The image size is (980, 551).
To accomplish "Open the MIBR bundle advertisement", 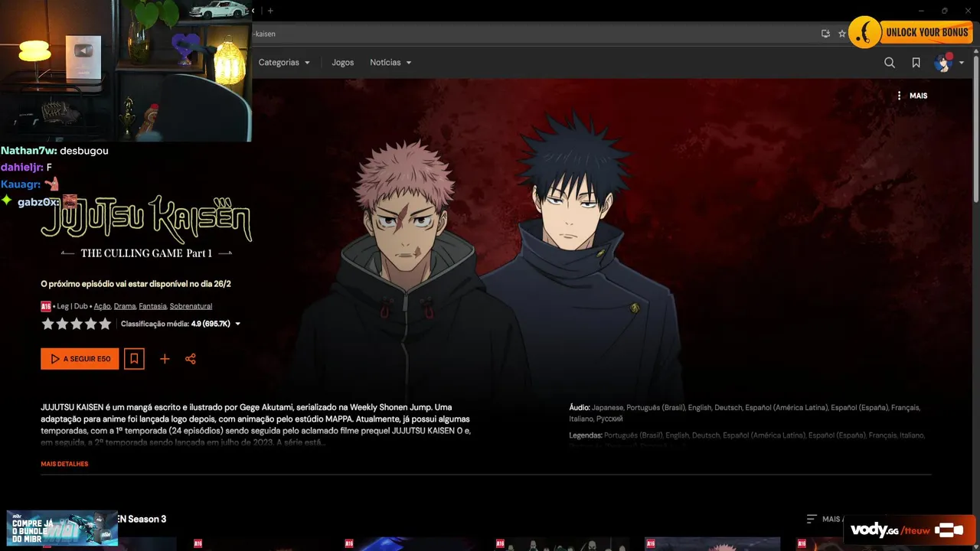I will pyautogui.click(x=62, y=528).
